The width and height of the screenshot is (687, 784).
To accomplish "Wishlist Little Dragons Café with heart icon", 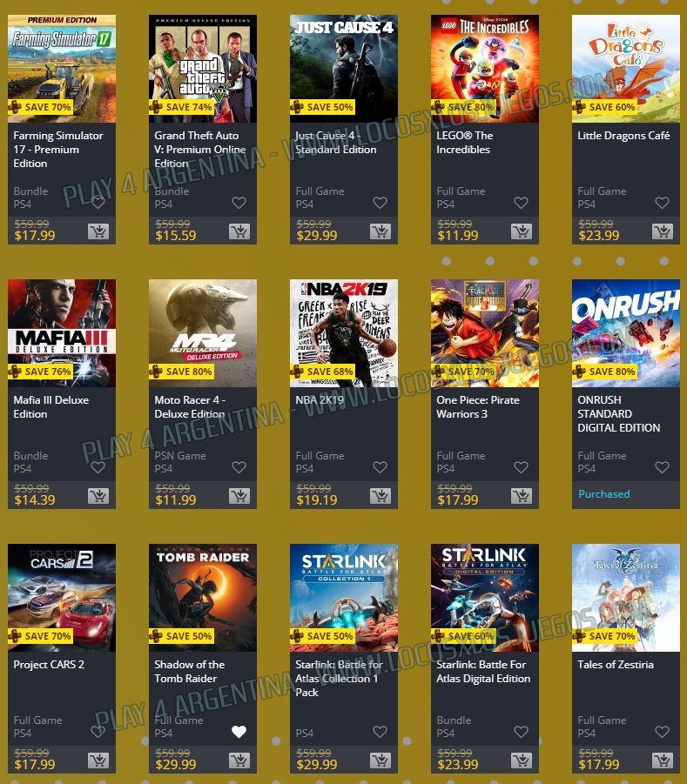I will 663,203.
